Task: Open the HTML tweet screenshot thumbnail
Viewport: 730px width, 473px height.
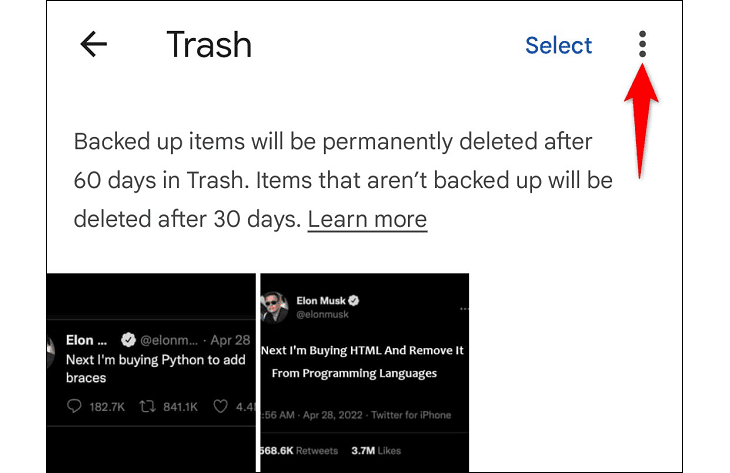Action: (364, 372)
